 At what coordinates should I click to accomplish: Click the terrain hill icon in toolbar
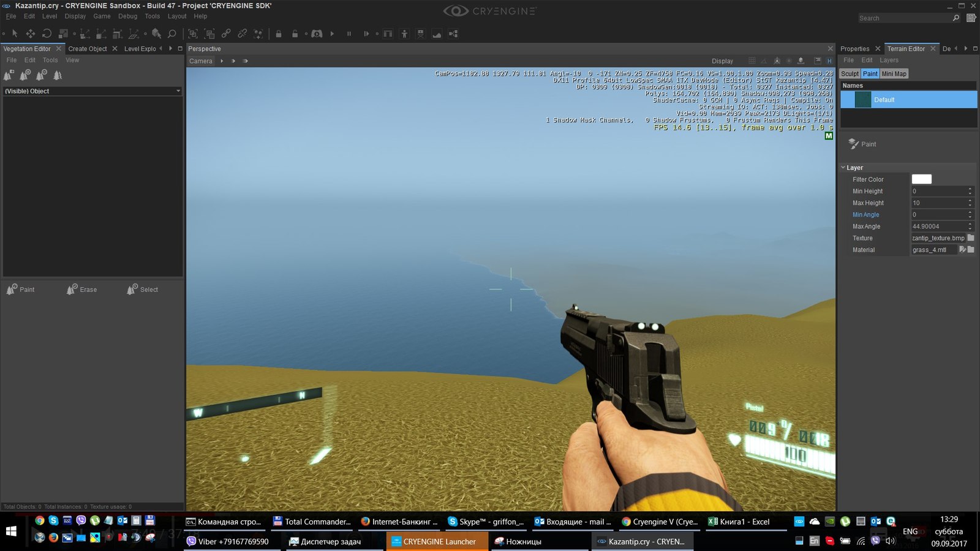point(437,34)
